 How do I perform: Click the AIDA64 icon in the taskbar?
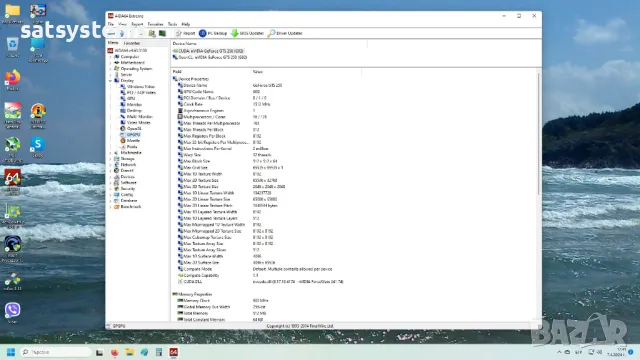[173, 352]
